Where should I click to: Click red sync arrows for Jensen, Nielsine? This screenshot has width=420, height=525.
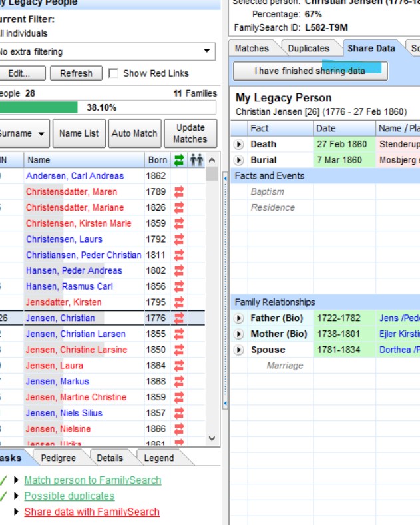coord(179,429)
